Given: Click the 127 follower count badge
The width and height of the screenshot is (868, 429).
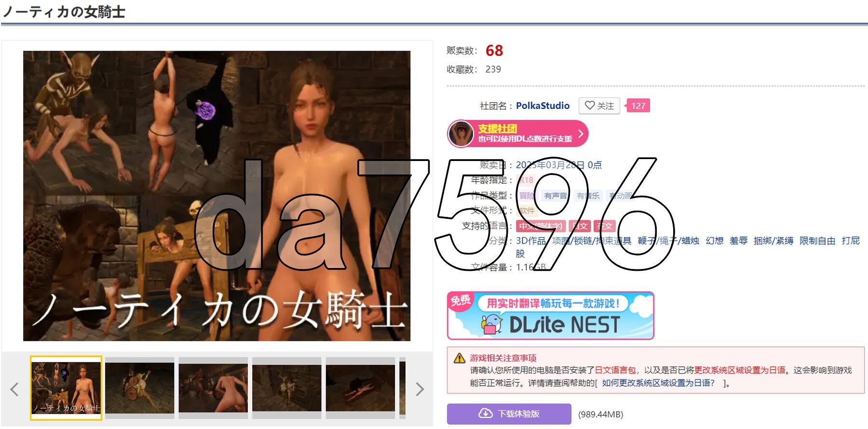Looking at the screenshot, I should (x=637, y=106).
